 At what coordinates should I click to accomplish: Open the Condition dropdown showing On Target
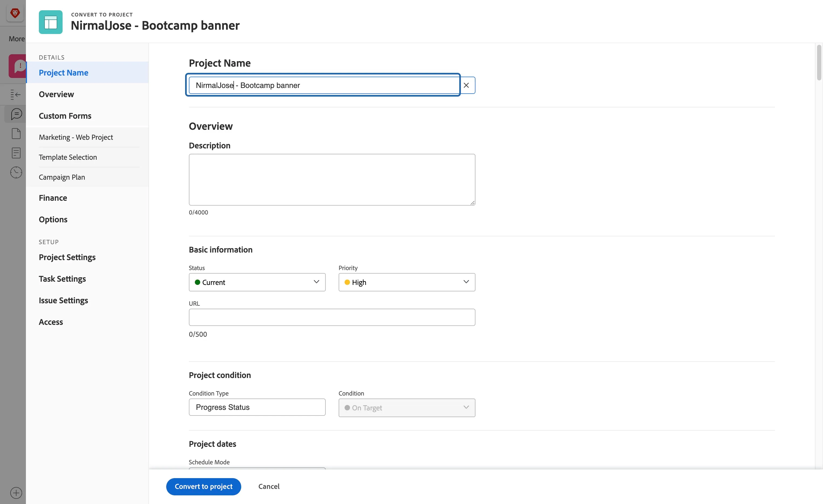(406, 407)
